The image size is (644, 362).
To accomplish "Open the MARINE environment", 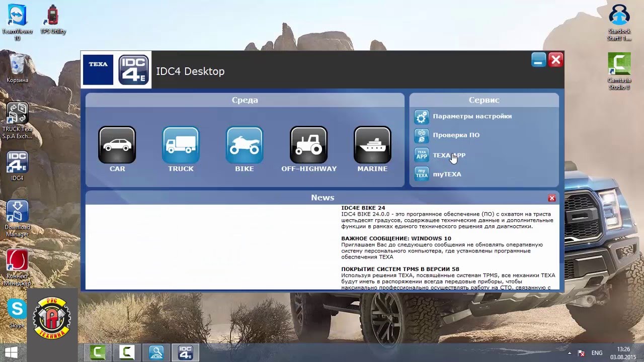I will 372,145.
